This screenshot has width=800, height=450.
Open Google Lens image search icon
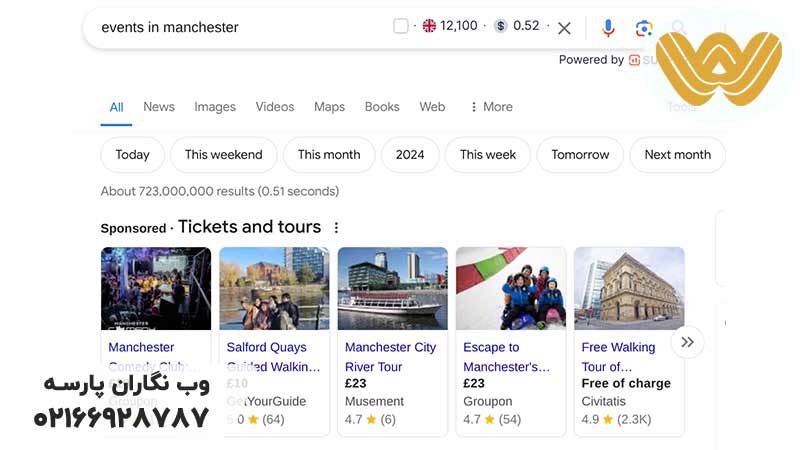point(644,28)
